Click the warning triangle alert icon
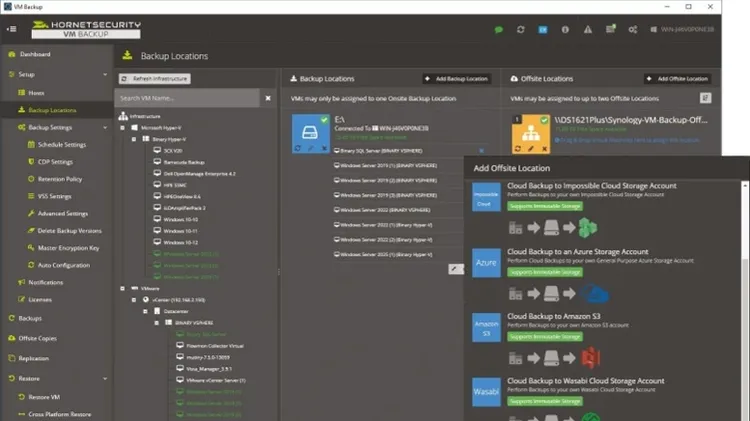 point(586,29)
